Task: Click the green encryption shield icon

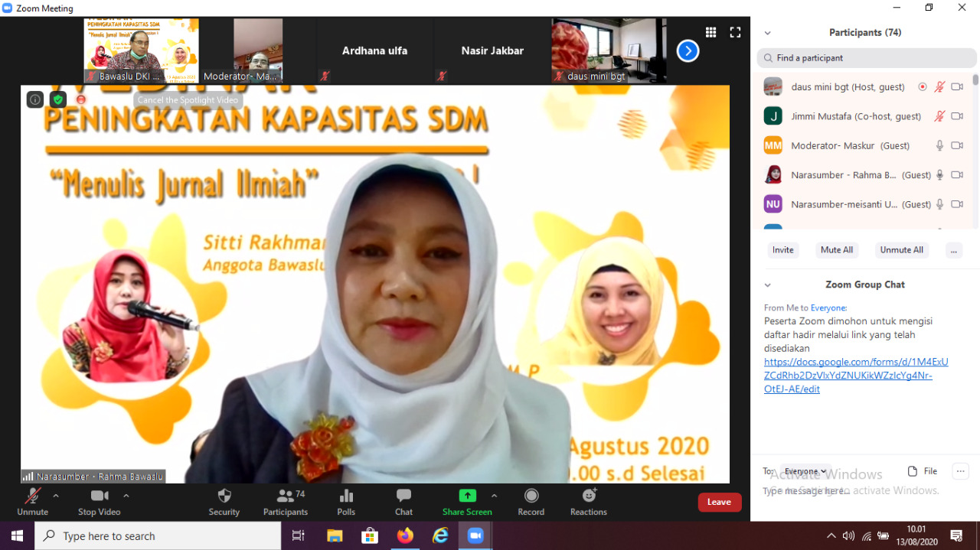Action: 58,99
